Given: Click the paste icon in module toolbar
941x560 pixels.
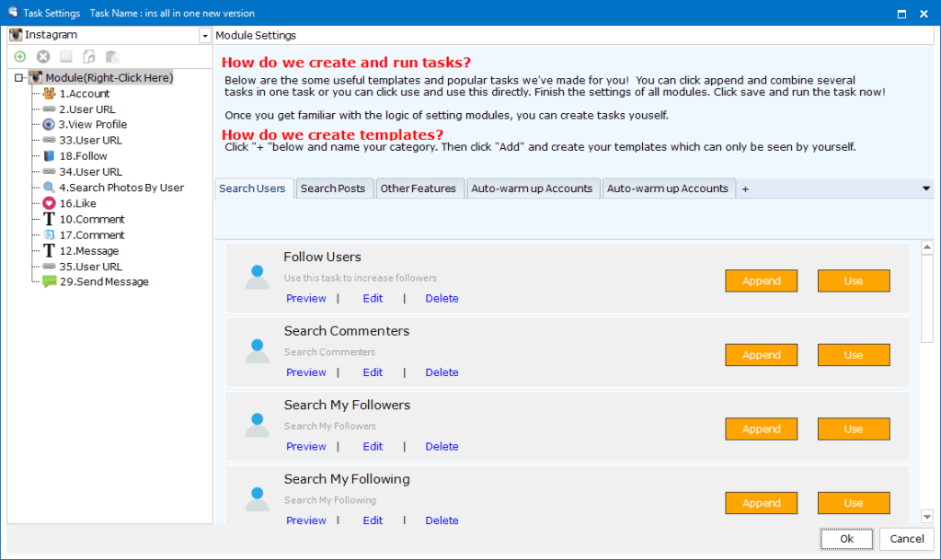Looking at the screenshot, I should 112,57.
